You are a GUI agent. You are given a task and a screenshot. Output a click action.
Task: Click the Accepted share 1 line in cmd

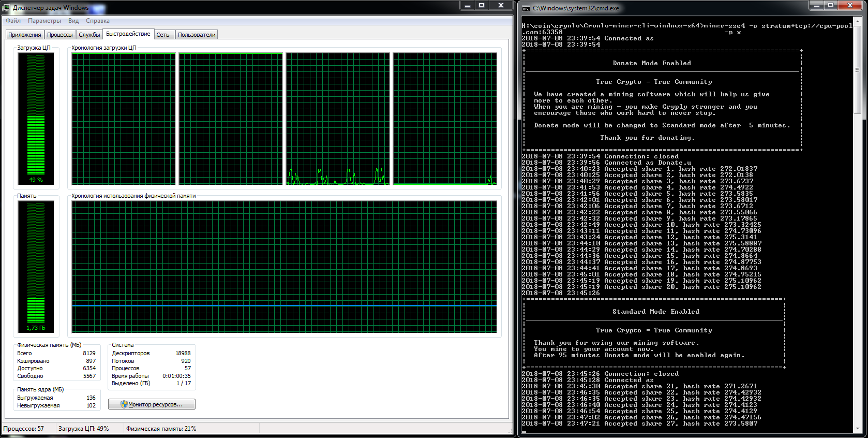click(x=639, y=169)
